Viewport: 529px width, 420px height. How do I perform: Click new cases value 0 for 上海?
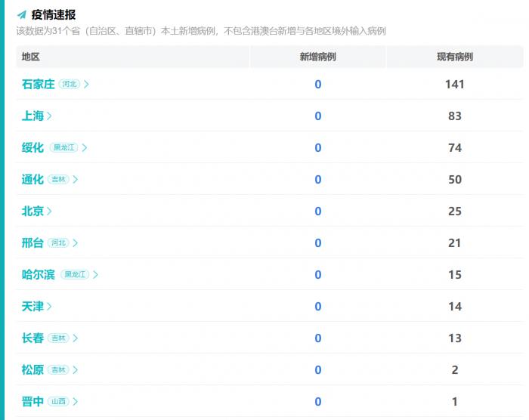click(318, 116)
